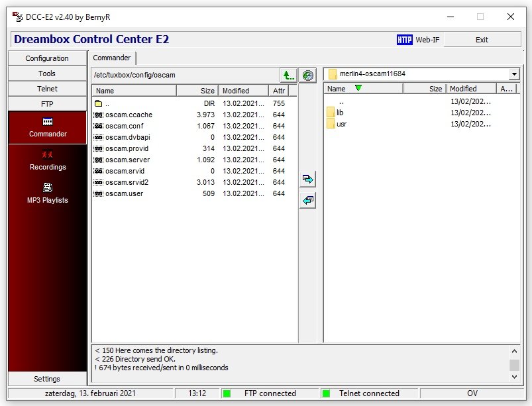The image size is (532, 406).
Task: Open the Settings section
Action: 47,379
